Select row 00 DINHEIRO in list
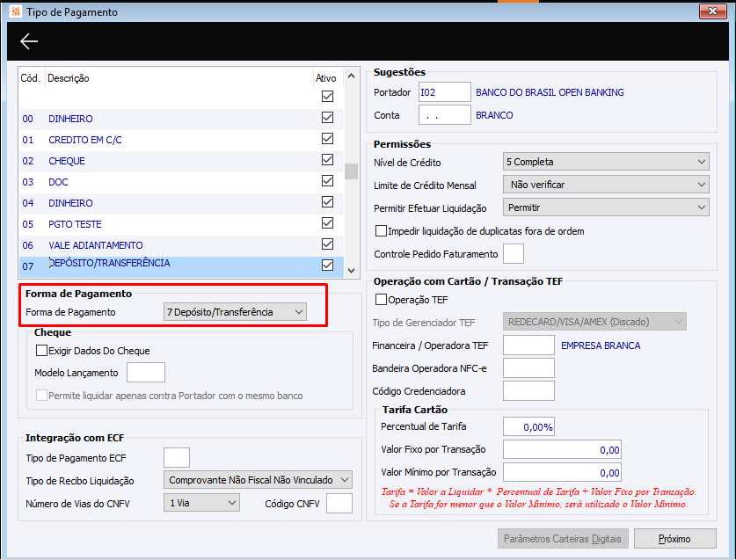The image size is (736, 560). [181, 119]
